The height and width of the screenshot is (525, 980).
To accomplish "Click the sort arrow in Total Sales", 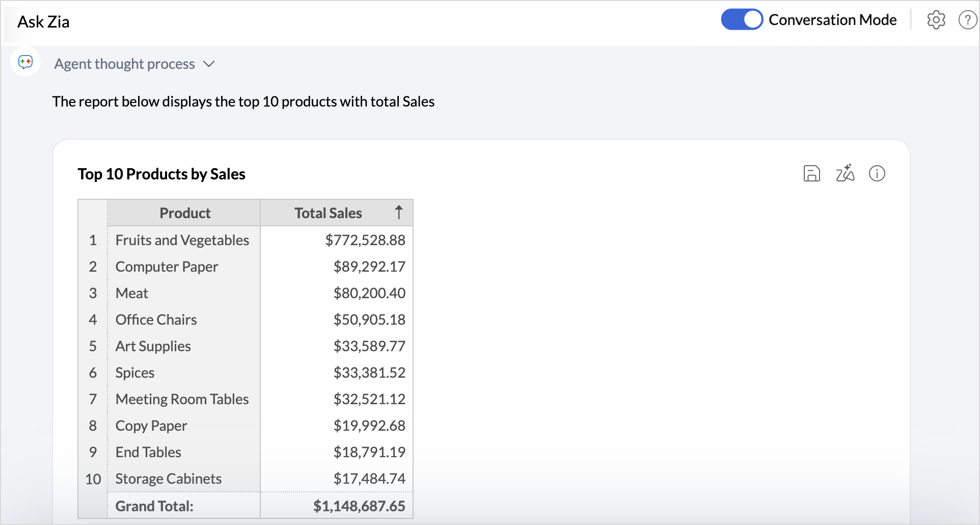I will click(398, 213).
